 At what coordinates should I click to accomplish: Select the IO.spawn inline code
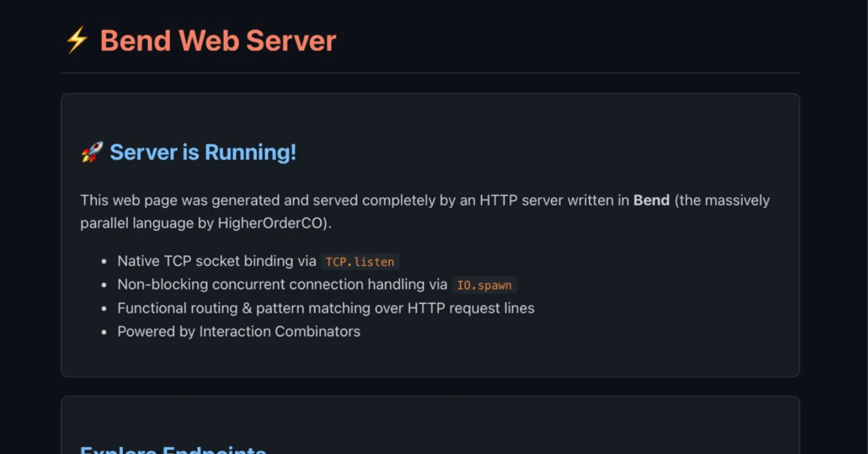484,285
